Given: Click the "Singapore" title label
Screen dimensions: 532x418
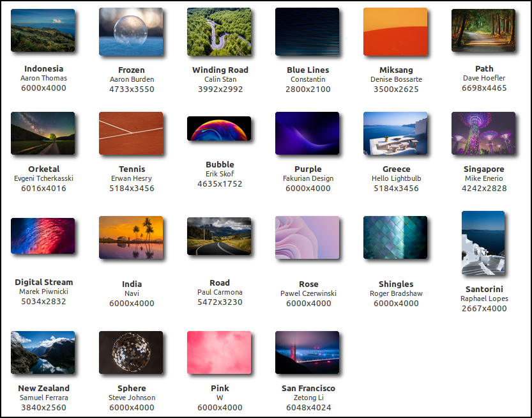Looking at the screenshot, I should 484,169.
